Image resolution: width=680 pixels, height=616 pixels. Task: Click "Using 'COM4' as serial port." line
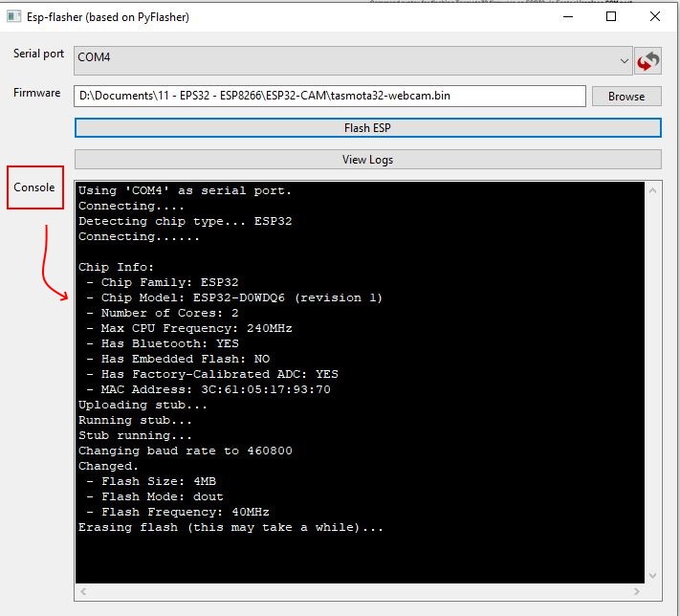point(186,190)
